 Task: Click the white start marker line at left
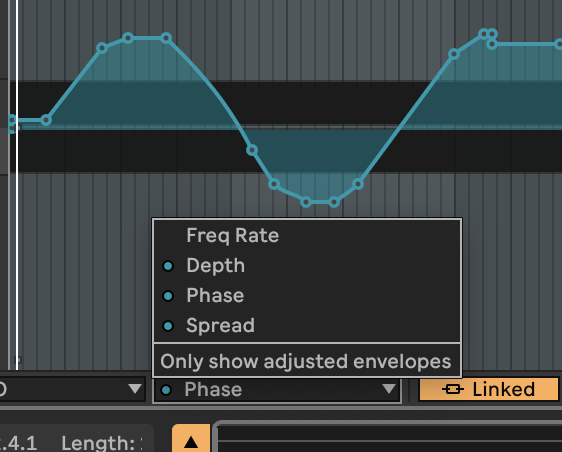(x=17, y=185)
